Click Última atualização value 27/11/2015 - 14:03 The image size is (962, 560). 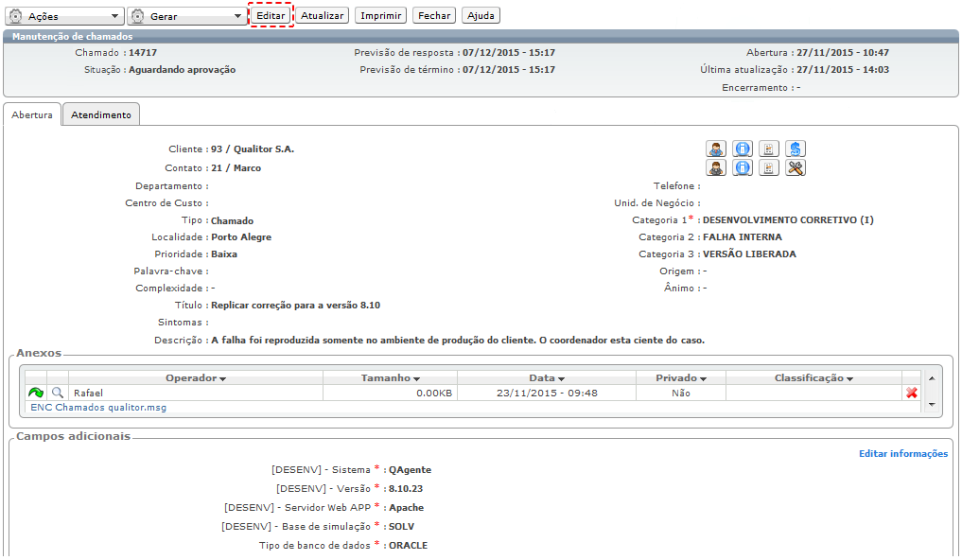[x=843, y=70]
